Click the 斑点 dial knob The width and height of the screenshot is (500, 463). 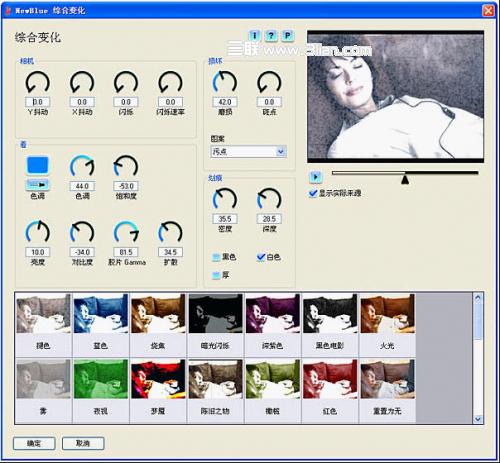(x=269, y=82)
